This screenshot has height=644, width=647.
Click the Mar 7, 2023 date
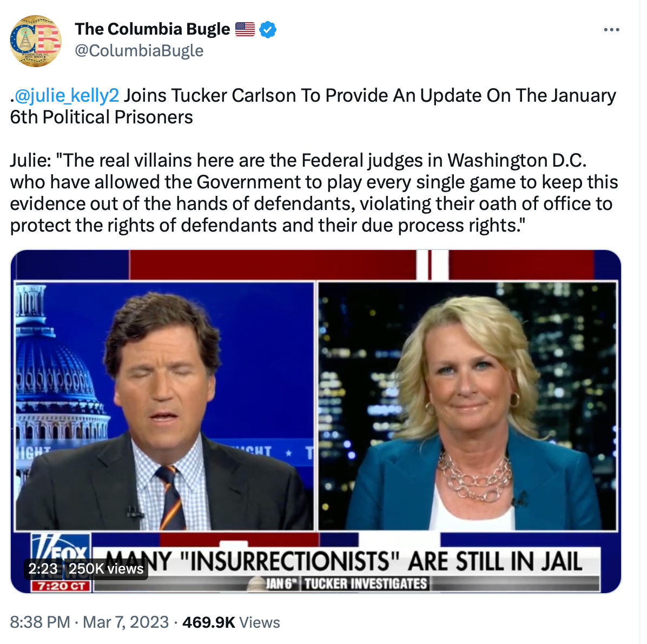point(126,622)
